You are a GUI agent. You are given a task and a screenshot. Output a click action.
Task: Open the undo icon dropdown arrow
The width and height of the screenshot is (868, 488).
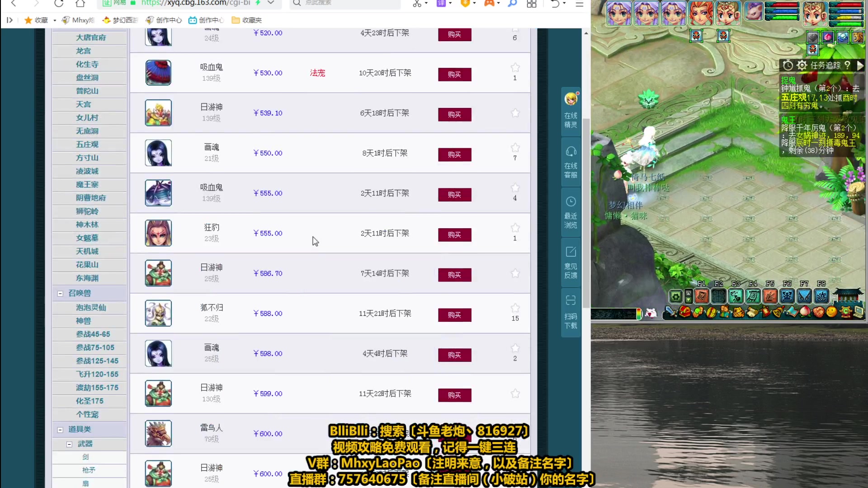(x=564, y=4)
